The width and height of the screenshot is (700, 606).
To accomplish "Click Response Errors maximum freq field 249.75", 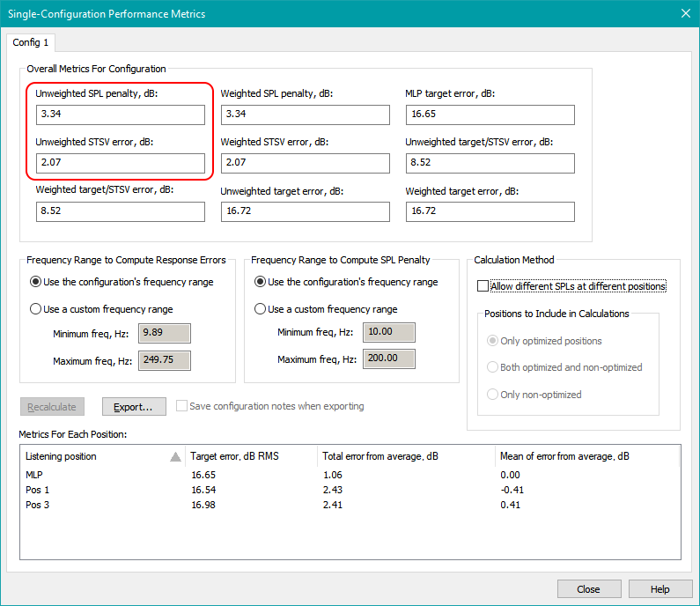I will pyautogui.click(x=165, y=360).
